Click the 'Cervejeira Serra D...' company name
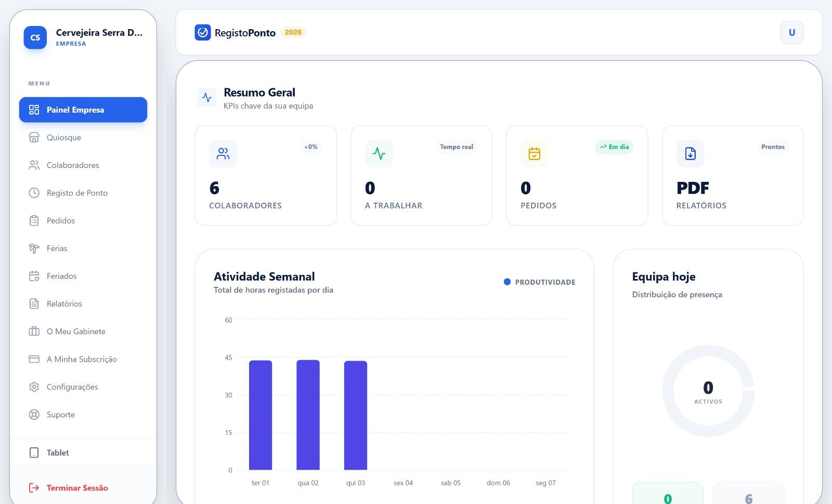Screen dimensions: 832x504 99,32
